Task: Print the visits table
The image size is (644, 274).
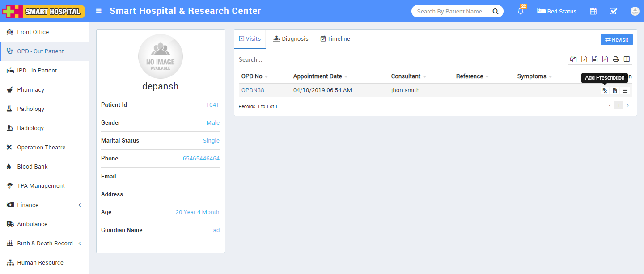Action: coord(616,59)
